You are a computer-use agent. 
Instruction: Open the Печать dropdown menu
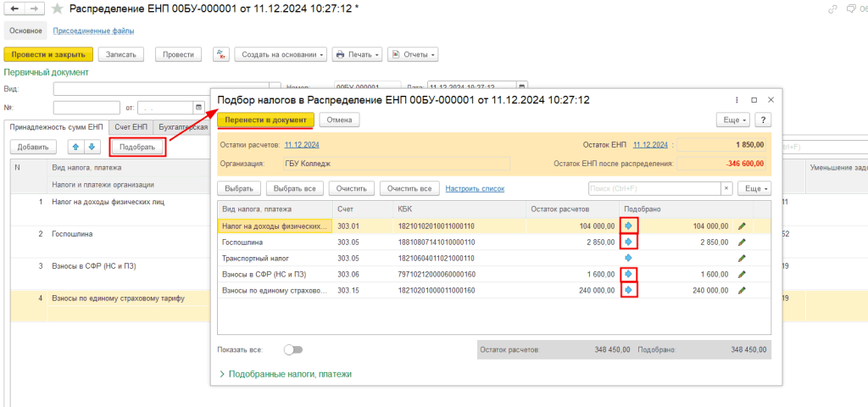[x=357, y=54]
